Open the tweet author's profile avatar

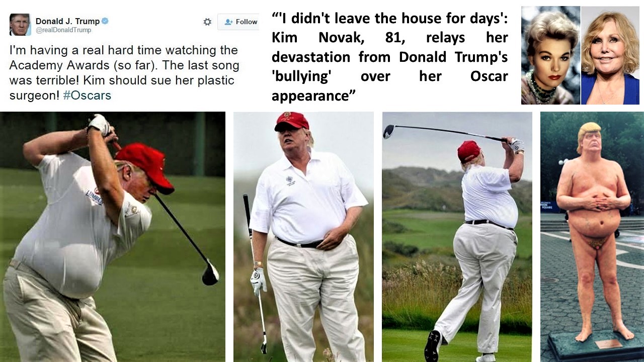pyautogui.click(x=20, y=24)
